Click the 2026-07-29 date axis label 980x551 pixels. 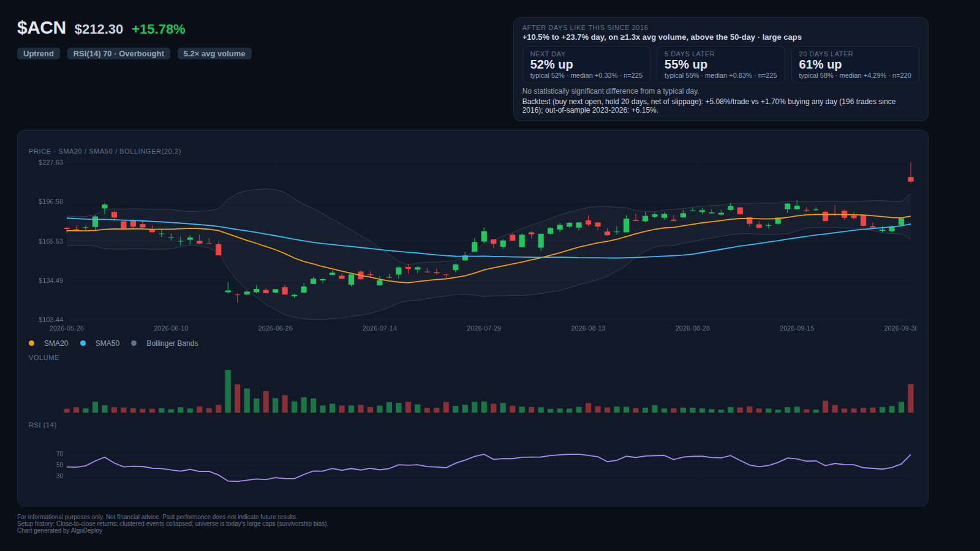tap(484, 328)
